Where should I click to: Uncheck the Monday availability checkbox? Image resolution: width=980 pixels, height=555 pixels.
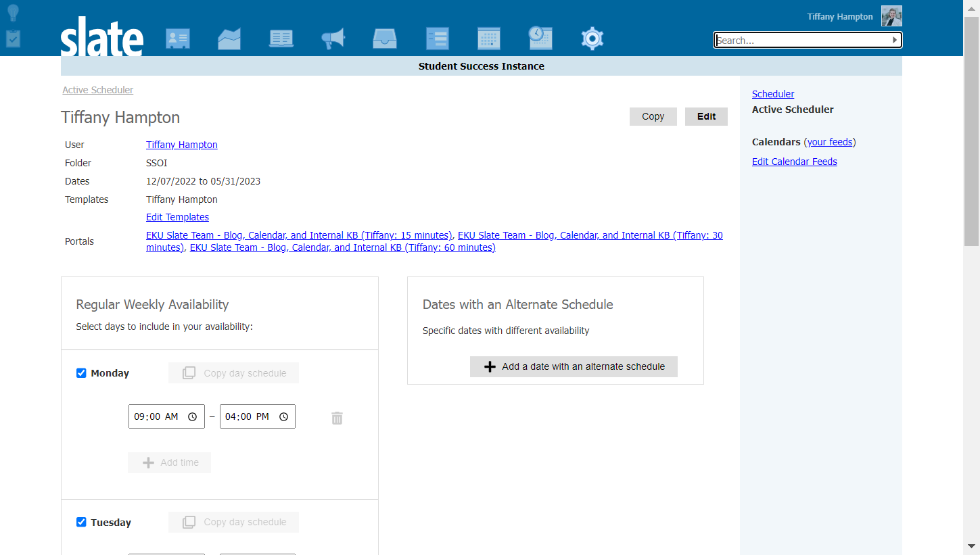(81, 373)
